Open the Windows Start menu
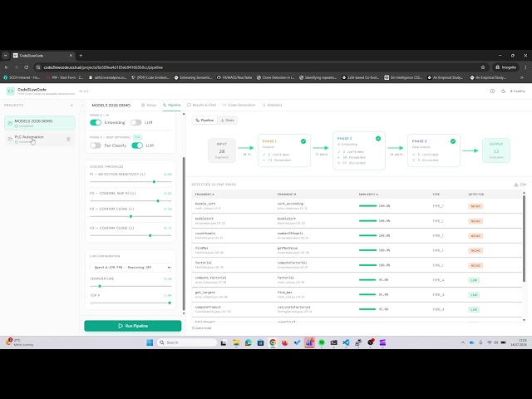532x399 pixels. pyautogui.click(x=150, y=342)
